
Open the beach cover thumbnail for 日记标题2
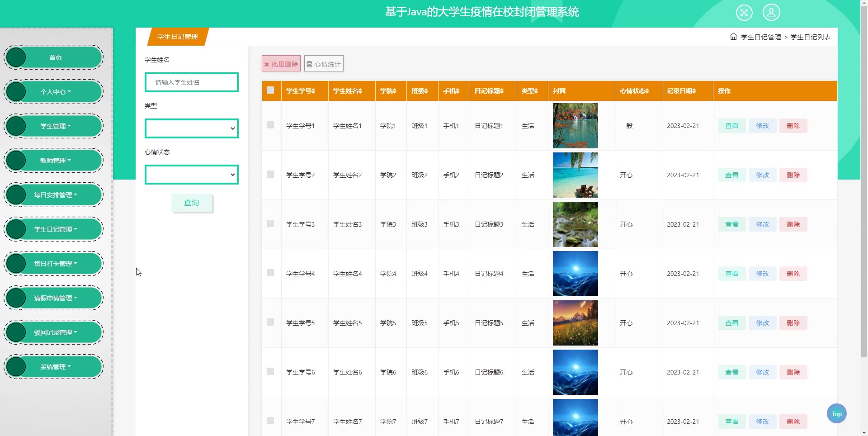[575, 175]
